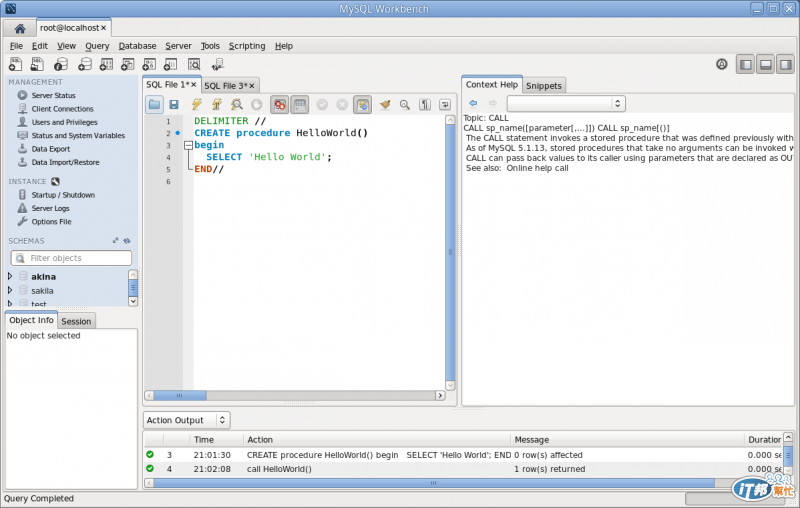This screenshot has height=508, width=800.
Task: Open the File menu
Action: [16, 46]
